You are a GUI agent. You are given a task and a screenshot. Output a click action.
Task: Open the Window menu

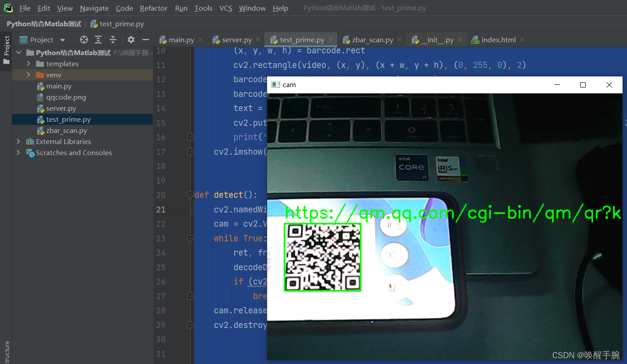[x=252, y=8]
